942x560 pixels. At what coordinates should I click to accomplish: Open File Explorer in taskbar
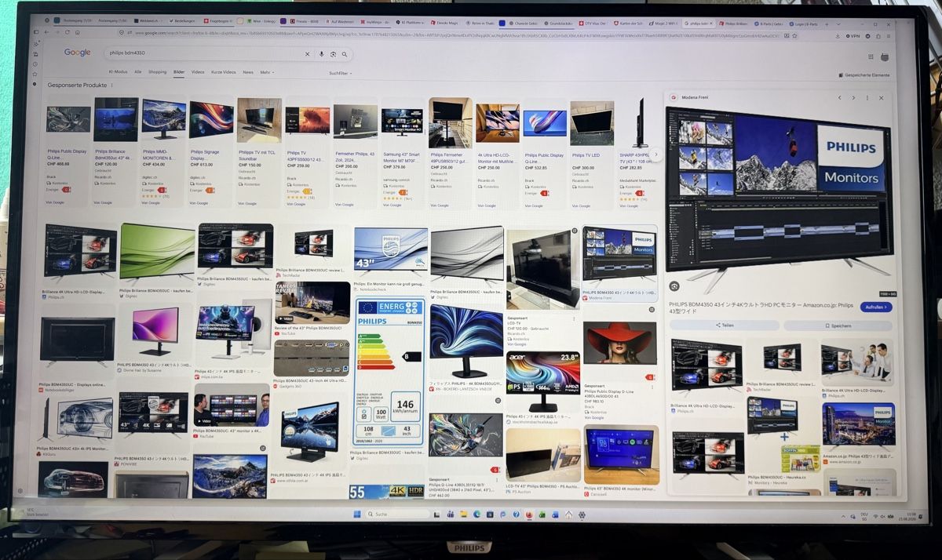(x=463, y=515)
